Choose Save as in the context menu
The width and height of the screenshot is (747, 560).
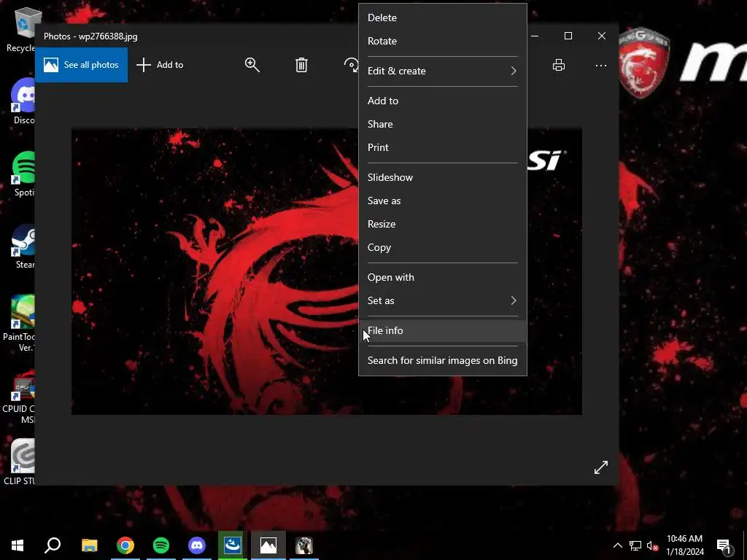pos(443,201)
